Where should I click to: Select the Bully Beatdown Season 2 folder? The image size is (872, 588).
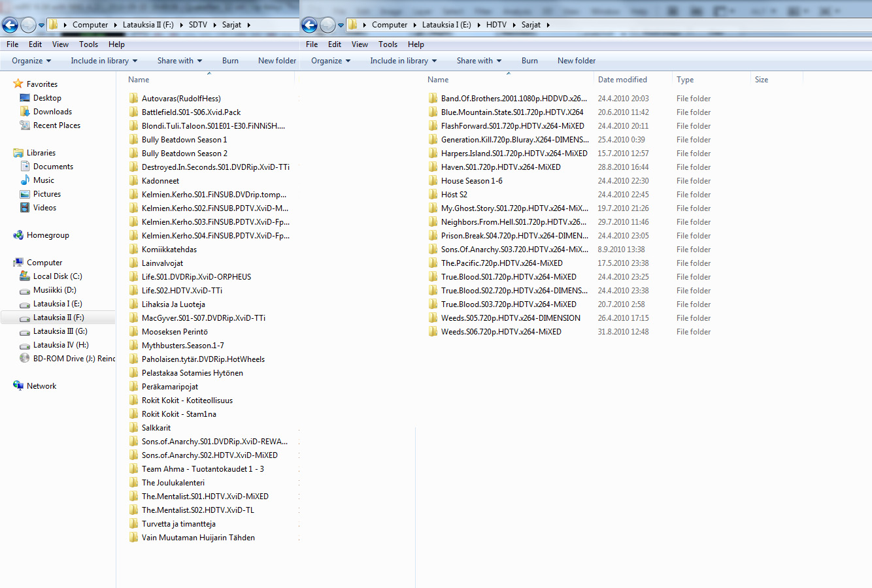pos(184,154)
